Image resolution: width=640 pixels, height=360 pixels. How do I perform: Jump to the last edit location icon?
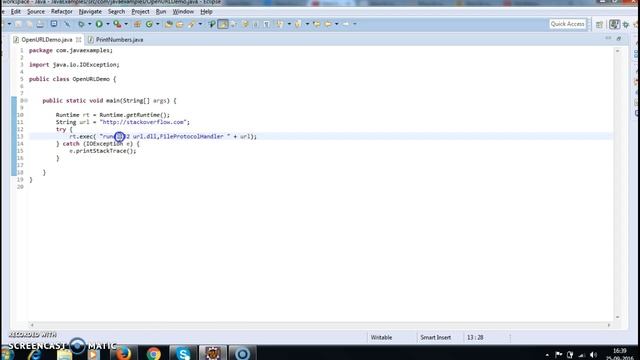(x=317, y=24)
